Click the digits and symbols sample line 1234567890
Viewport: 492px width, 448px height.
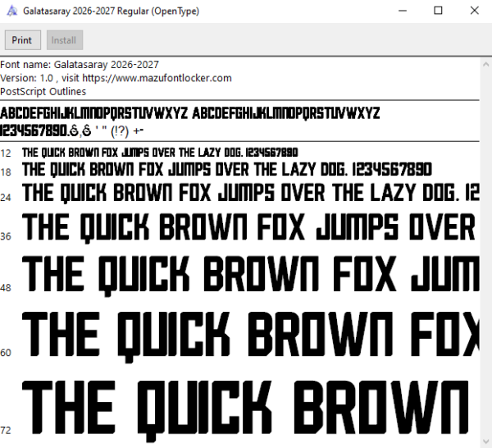[x=72, y=130]
